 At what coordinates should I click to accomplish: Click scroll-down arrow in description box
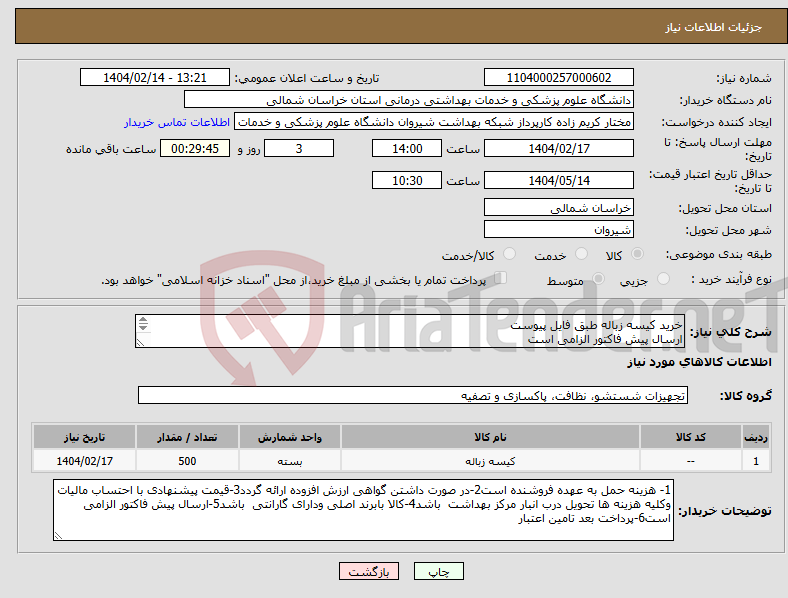[x=143, y=328]
